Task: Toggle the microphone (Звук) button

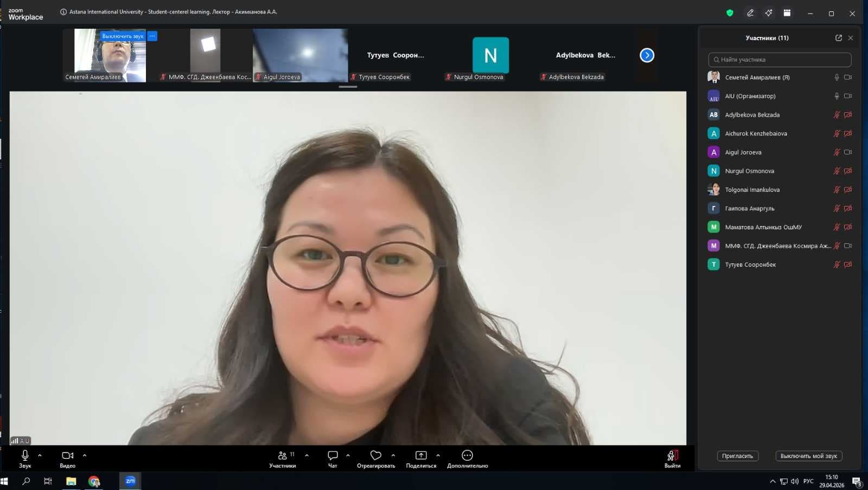Action: coord(25,456)
